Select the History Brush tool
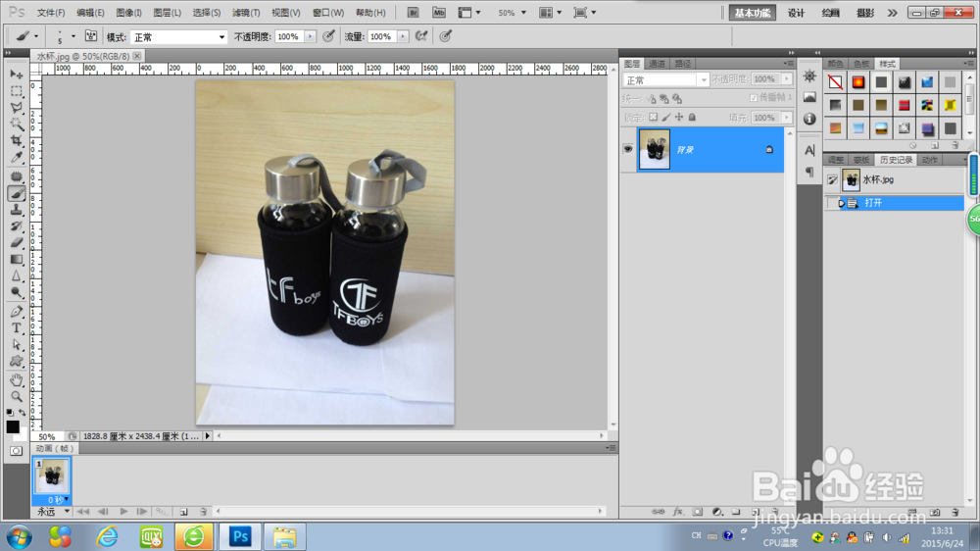 [x=17, y=226]
